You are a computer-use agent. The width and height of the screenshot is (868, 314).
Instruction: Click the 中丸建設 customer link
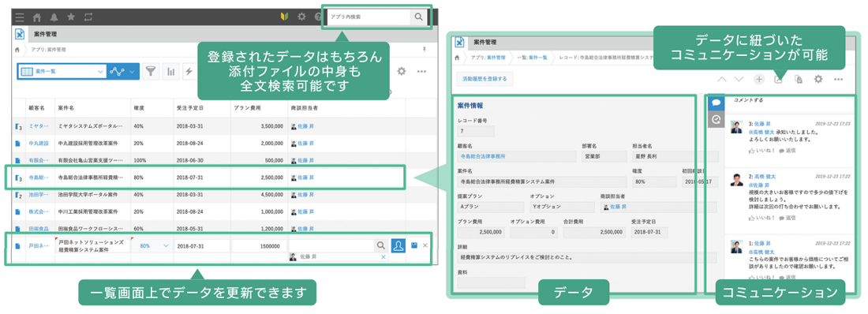point(38,143)
